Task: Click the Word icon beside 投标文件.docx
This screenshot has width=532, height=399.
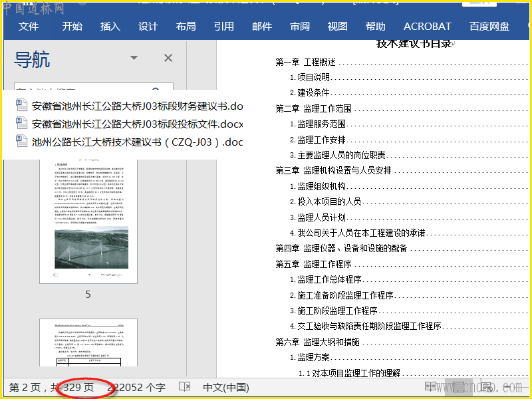Action: coord(21,123)
